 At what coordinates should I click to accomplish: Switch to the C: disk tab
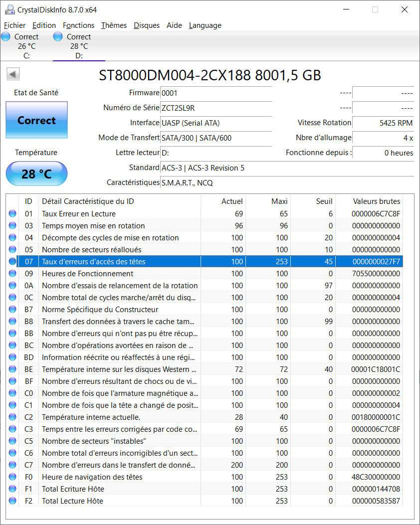(26, 46)
